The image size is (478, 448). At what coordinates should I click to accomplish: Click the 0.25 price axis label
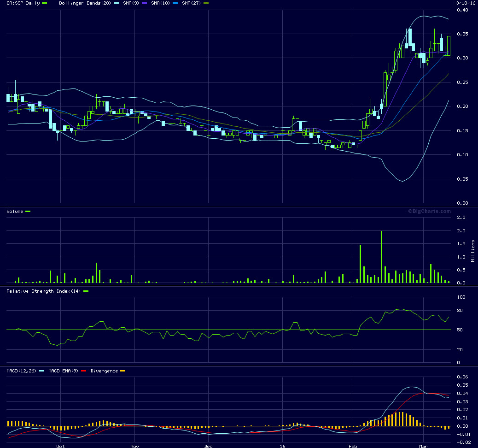click(x=462, y=83)
